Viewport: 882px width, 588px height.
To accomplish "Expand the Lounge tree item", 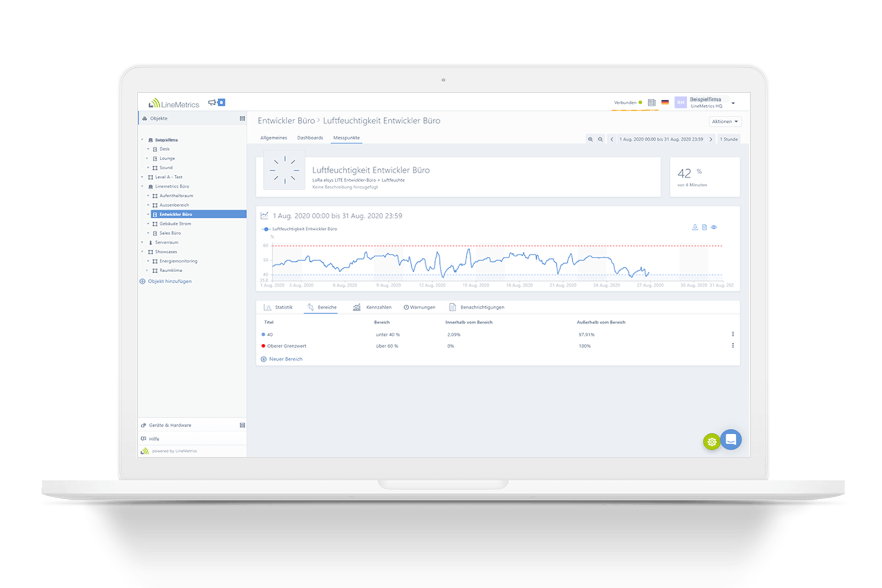I will pyautogui.click(x=148, y=158).
